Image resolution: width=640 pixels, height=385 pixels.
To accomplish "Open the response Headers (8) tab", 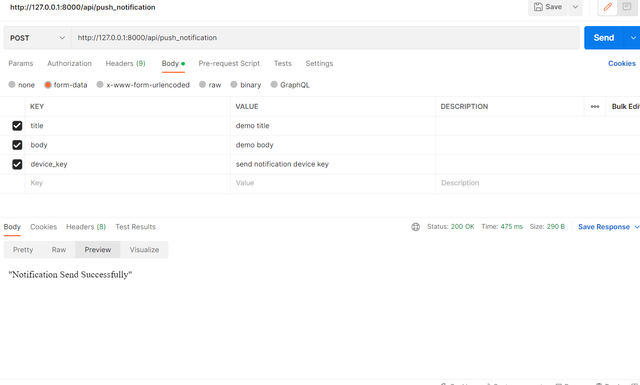I will point(86,227).
